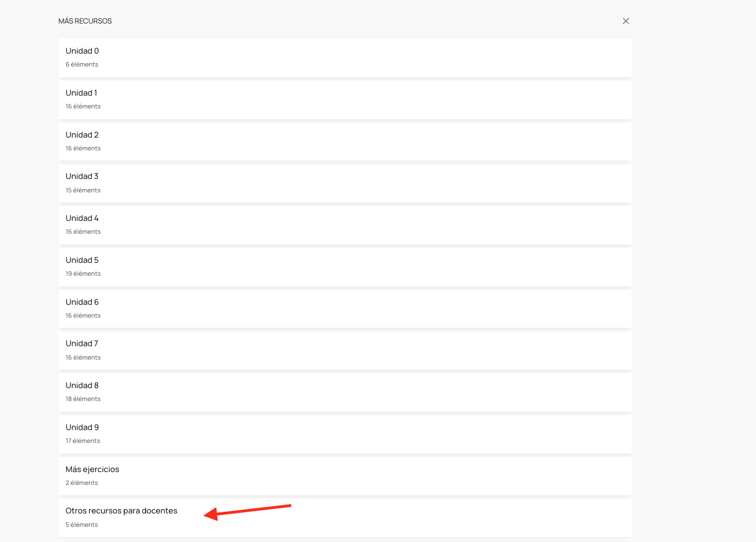
Task: Select the 6 éléments subtitle
Action: (82, 65)
